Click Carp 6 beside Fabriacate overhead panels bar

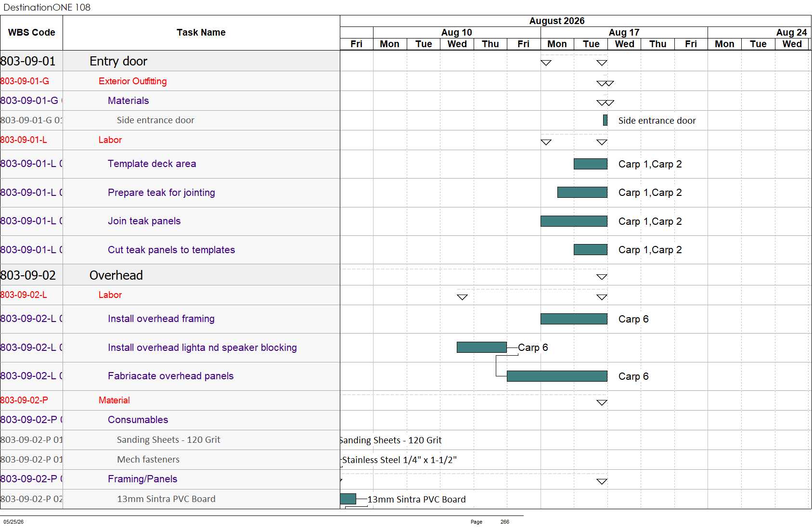point(633,376)
